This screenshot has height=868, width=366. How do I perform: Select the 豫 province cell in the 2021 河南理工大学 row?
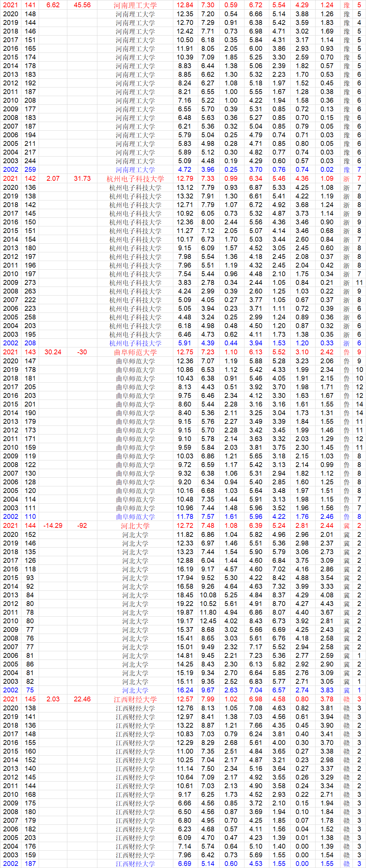(346, 5)
